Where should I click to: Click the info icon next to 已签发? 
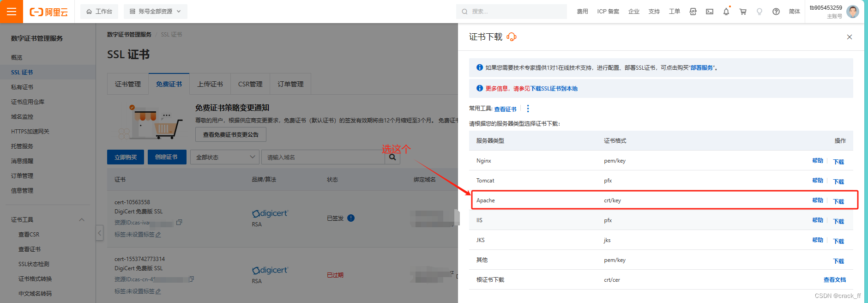[351, 218]
